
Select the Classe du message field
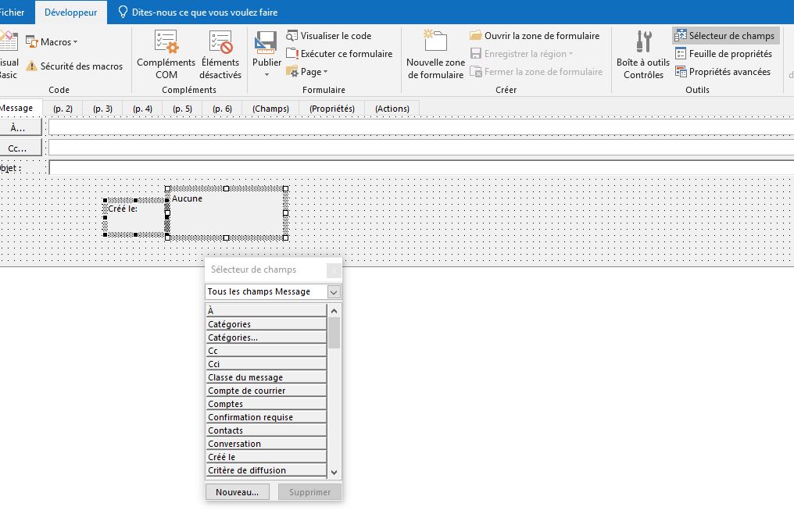point(266,377)
